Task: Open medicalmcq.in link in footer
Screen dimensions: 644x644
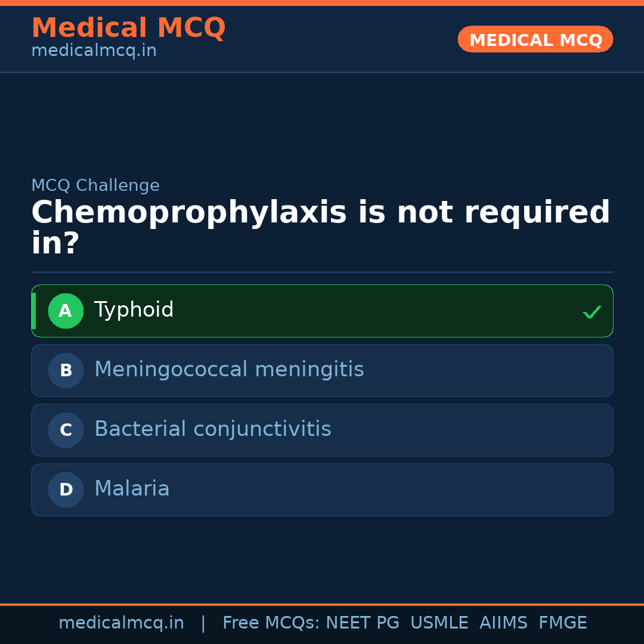Action: (x=121, y=623)
